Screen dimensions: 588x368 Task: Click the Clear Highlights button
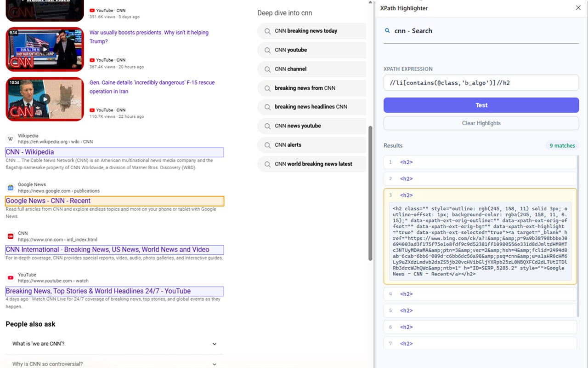[481, 123]
